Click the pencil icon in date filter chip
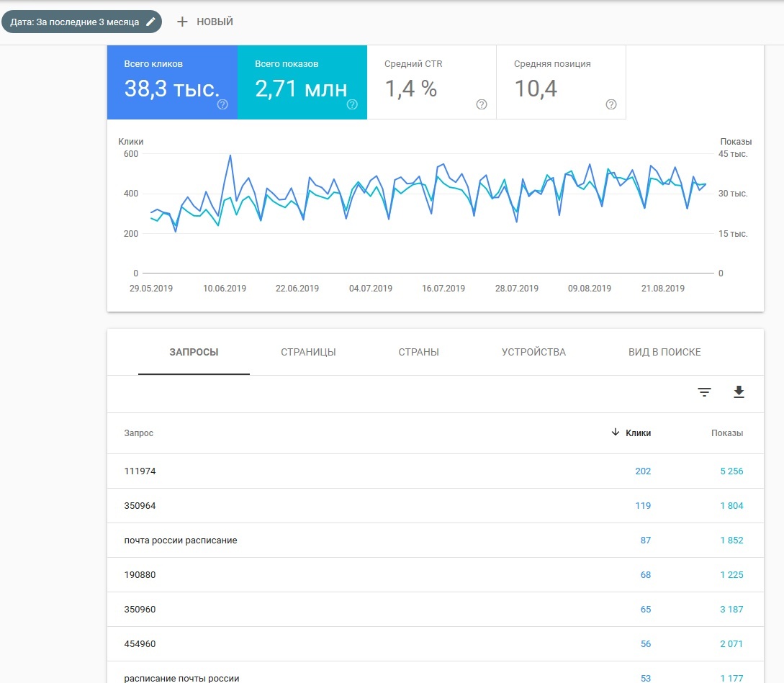The height and width of the screenshot is (683, 784). point(150,22)
